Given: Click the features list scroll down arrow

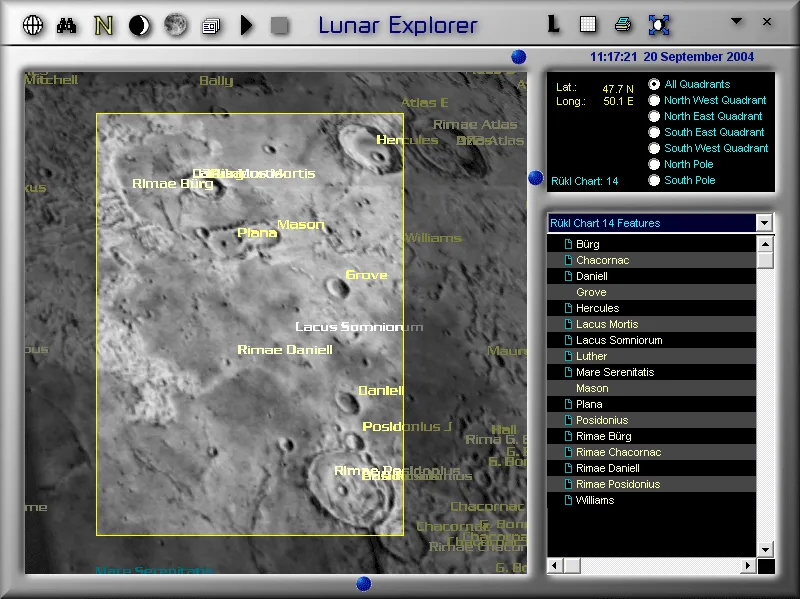Looking at the screenshot, I should pyautogui.click(x=765, y=550).
